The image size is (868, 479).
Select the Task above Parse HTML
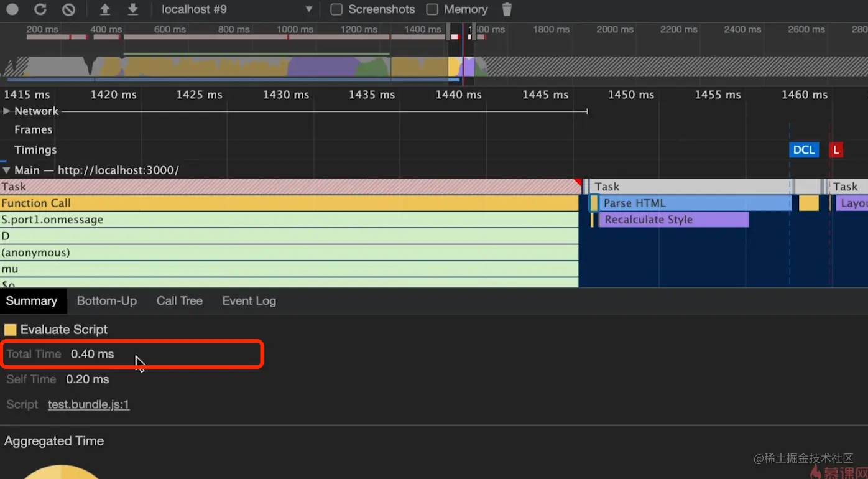690,187
